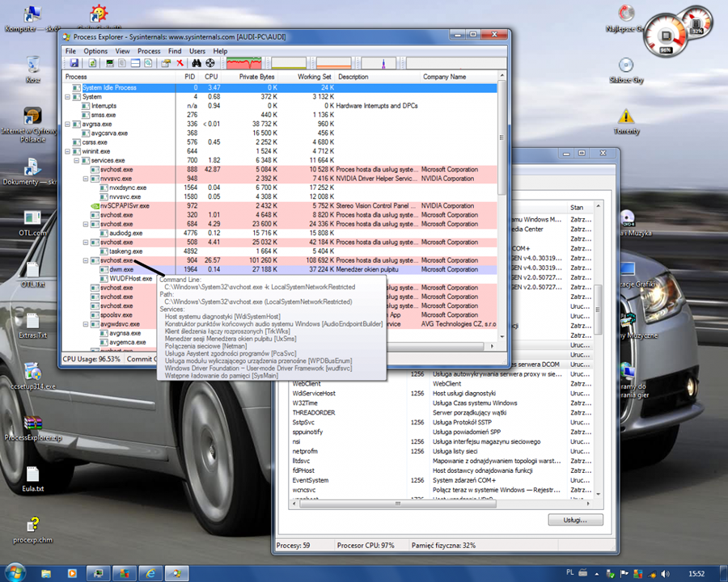Collapse the svchost.exe PID 904 node
This screenshot has width=728, height=582.
point(86,260)
